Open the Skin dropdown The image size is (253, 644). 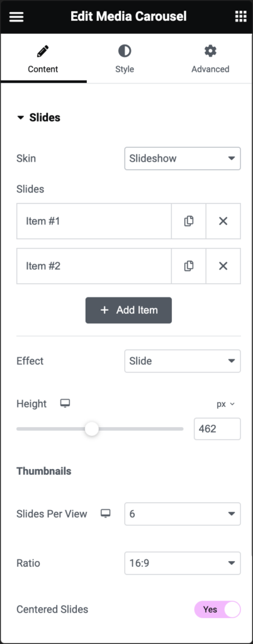(183, 158)
